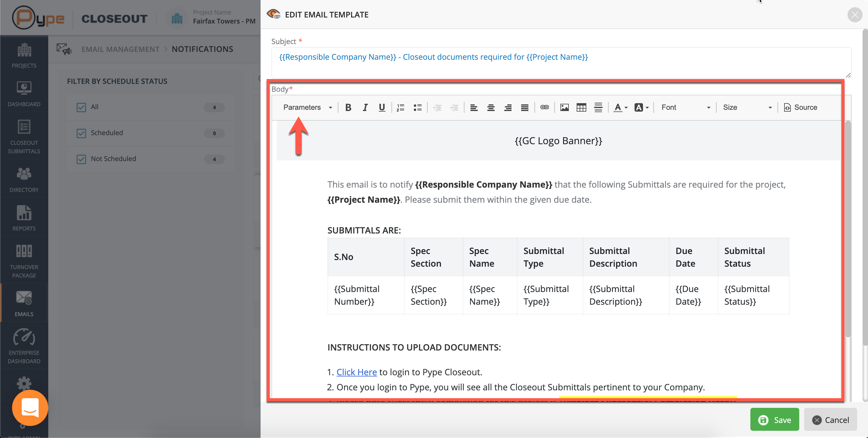Image resolution: width=868 pixels, height=438 pixels.
Task: Toggle bold formatting in editor toolbar
Action: click(348, 107)
